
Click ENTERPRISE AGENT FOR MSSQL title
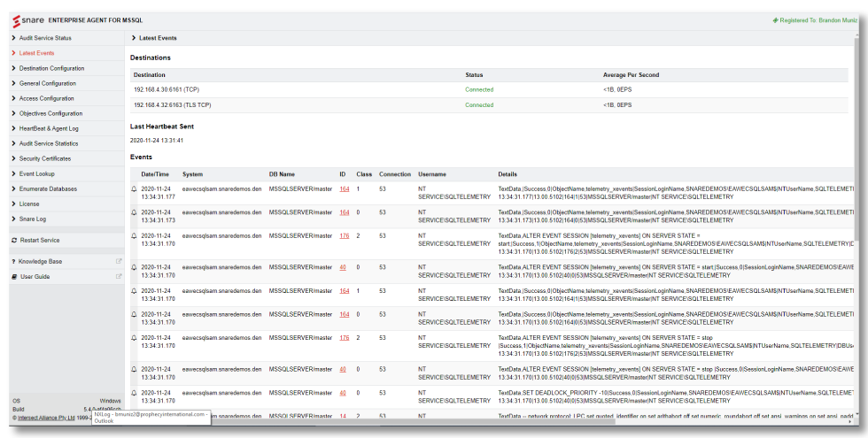[x=96, y=20]
